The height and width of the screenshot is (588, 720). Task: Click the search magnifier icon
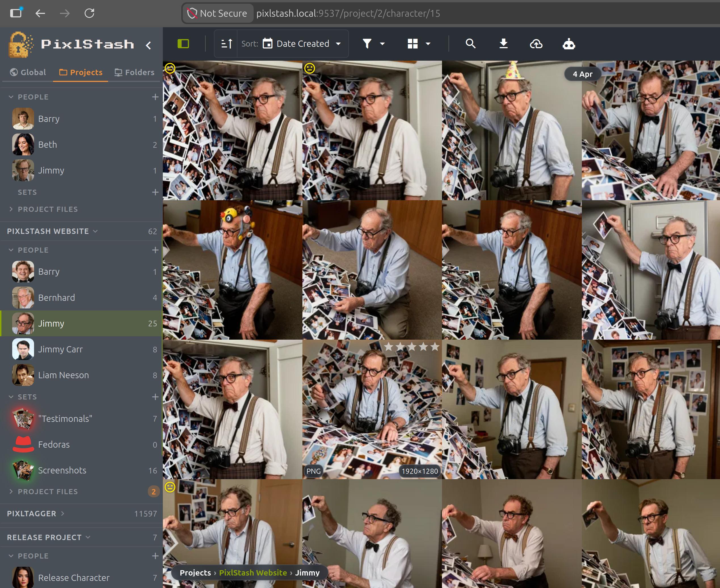(x=471, y=44)
